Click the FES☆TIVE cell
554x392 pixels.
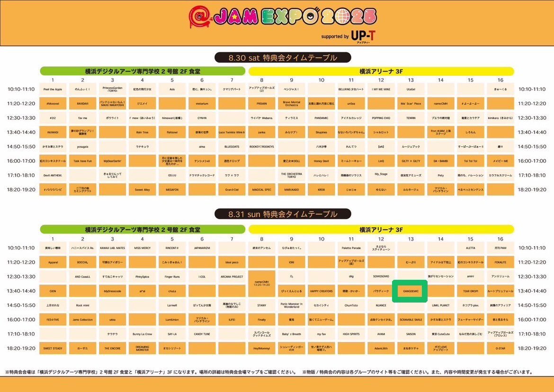53,320
